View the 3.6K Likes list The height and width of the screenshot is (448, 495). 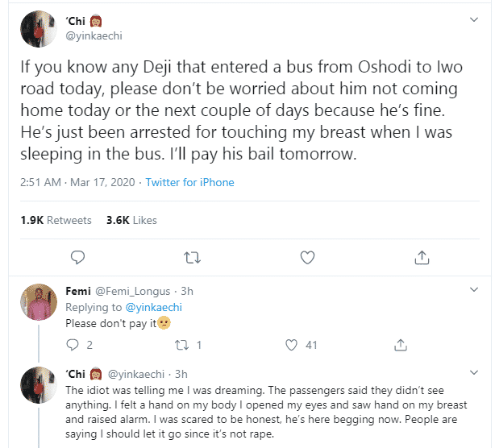(x=130, y=220)
